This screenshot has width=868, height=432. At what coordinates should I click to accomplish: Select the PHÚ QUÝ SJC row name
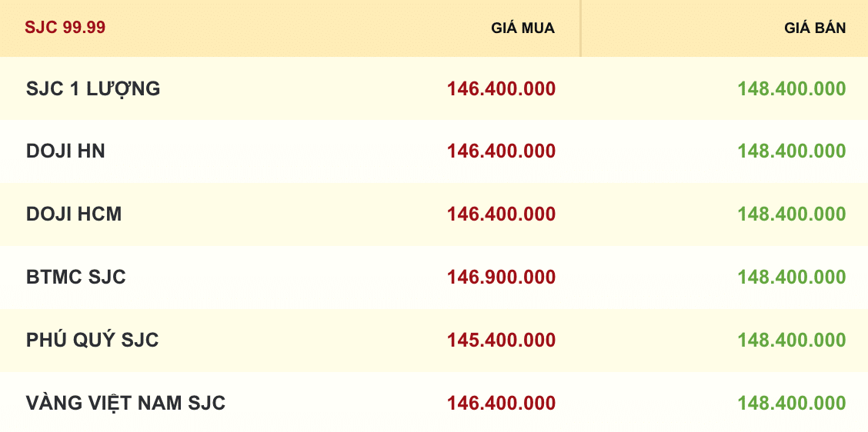click(92, 341)
